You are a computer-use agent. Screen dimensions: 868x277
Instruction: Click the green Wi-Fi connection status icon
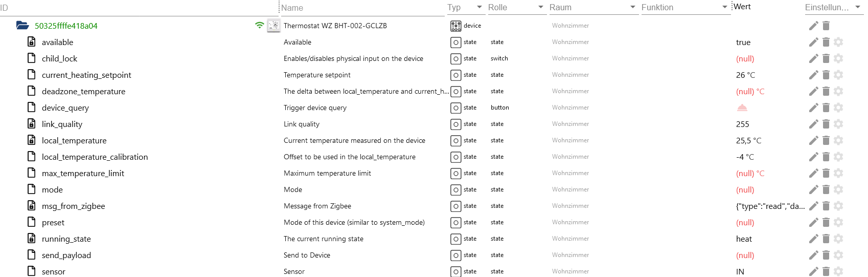point(260,25)
